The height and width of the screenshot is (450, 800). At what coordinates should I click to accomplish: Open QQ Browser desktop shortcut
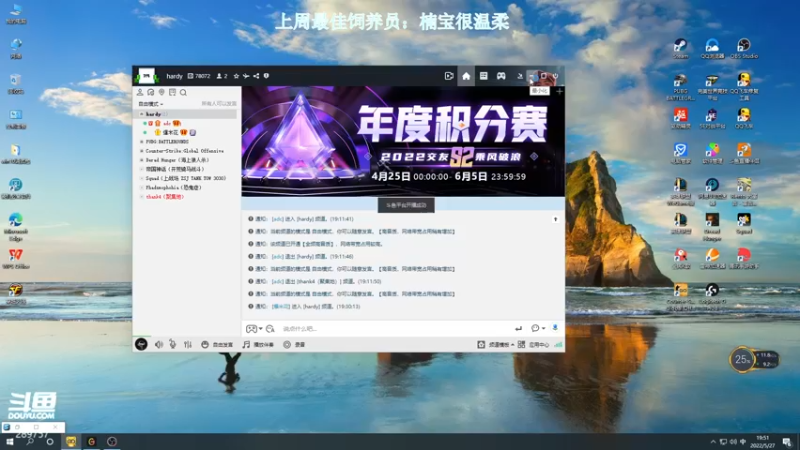point(712,49)
